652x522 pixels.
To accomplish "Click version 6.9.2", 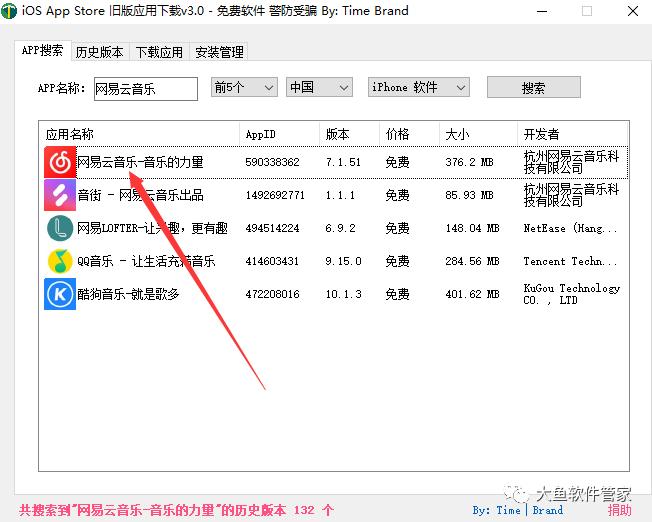I will click(340, 228).
